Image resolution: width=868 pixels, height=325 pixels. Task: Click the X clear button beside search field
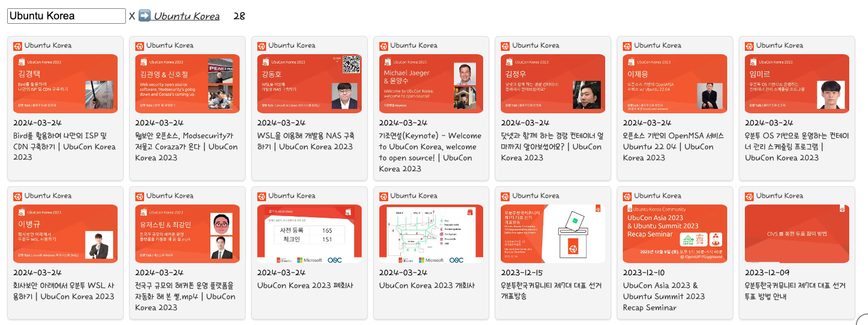point(132,16)
